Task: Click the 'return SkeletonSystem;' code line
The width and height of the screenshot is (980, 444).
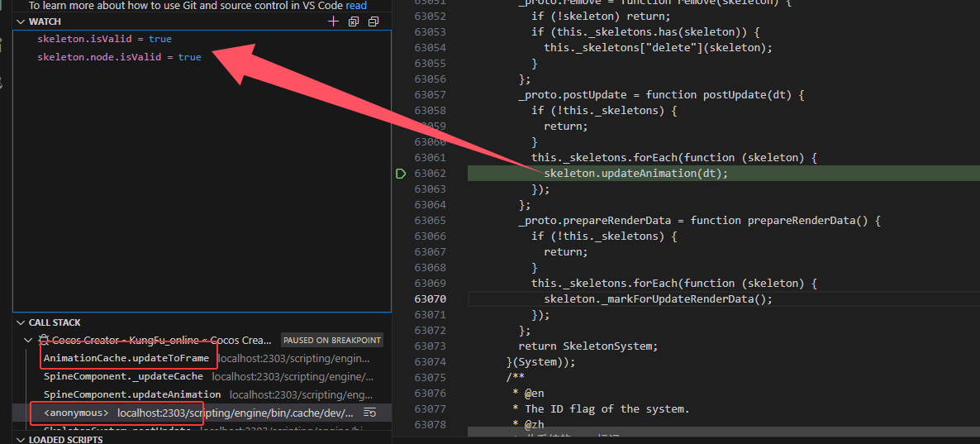Action: coord(588,346)
